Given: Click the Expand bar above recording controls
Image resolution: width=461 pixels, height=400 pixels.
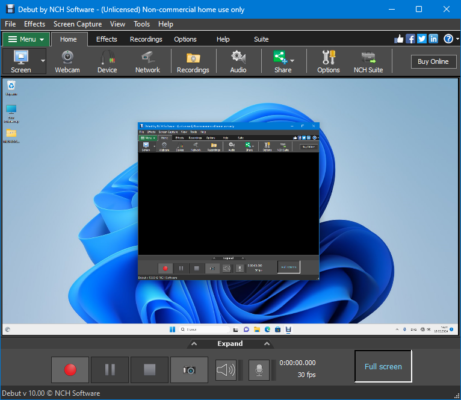Looking at the screenshot, I should coord(230,344).
